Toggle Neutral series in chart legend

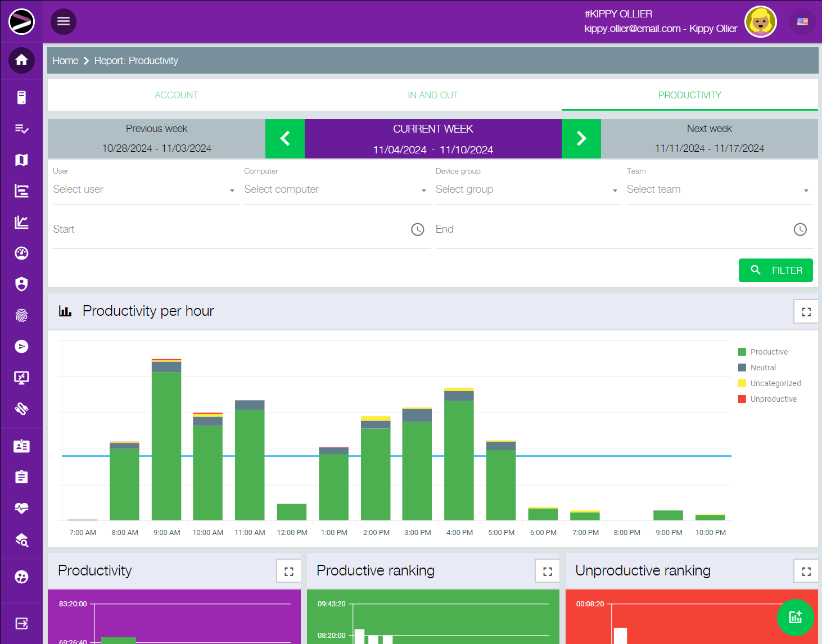click(x=762, y=368)
